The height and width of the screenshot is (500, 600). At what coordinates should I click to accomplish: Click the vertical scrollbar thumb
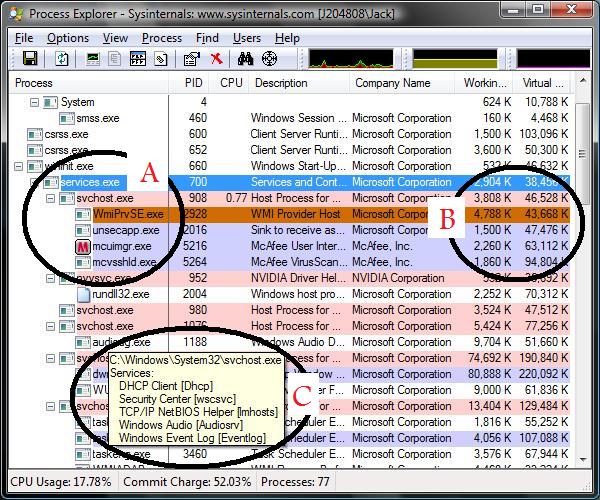pyautogui.click(x=583, y=153)
